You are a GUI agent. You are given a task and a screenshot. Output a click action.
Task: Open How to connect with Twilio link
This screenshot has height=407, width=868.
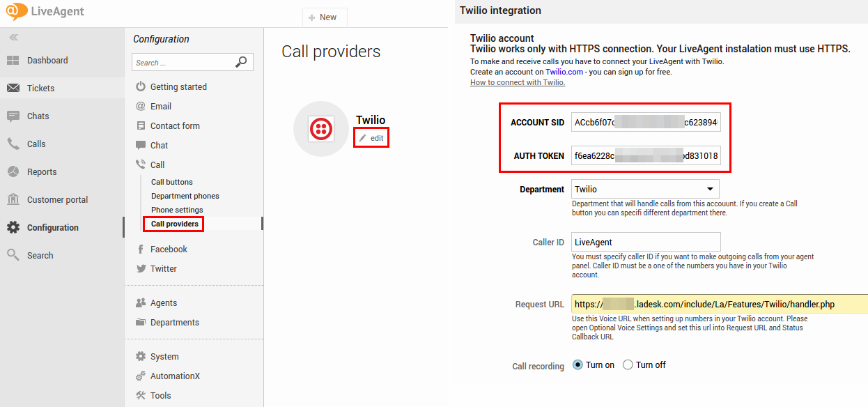tap(518, 82)
